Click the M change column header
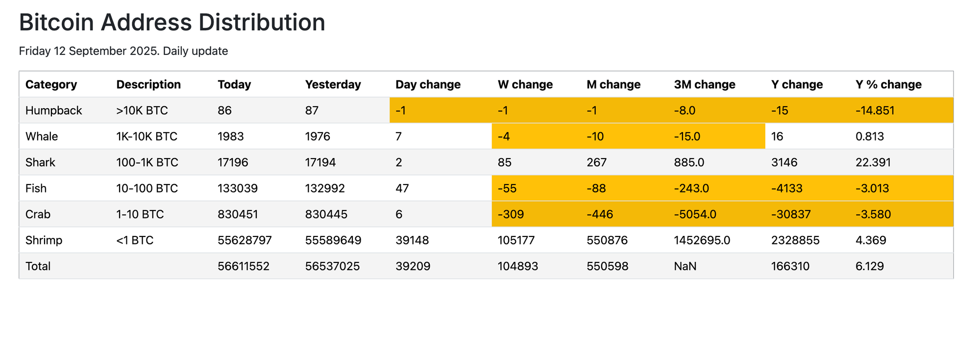The image size is (980, 355). [613, 85]
